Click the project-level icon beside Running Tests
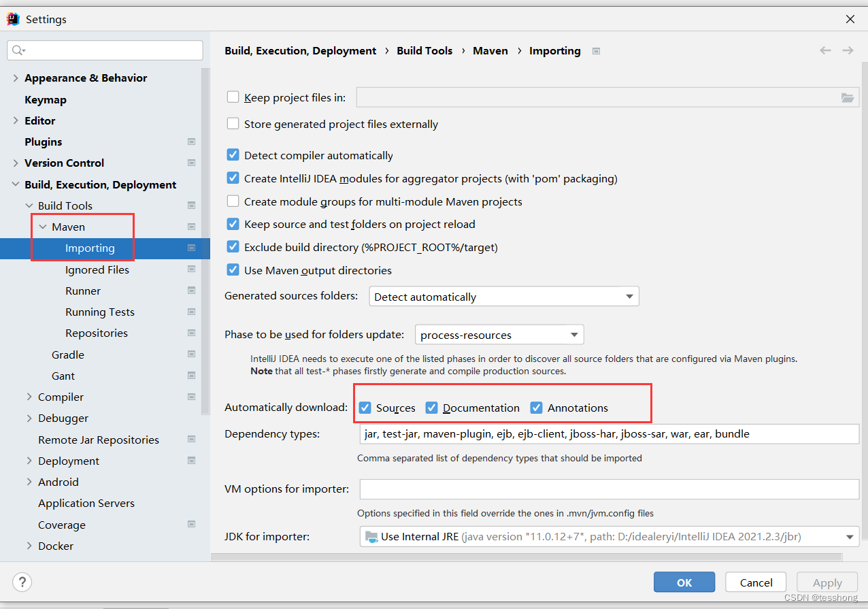This screenshot has width=868, height=609. (x=191, y=312)
